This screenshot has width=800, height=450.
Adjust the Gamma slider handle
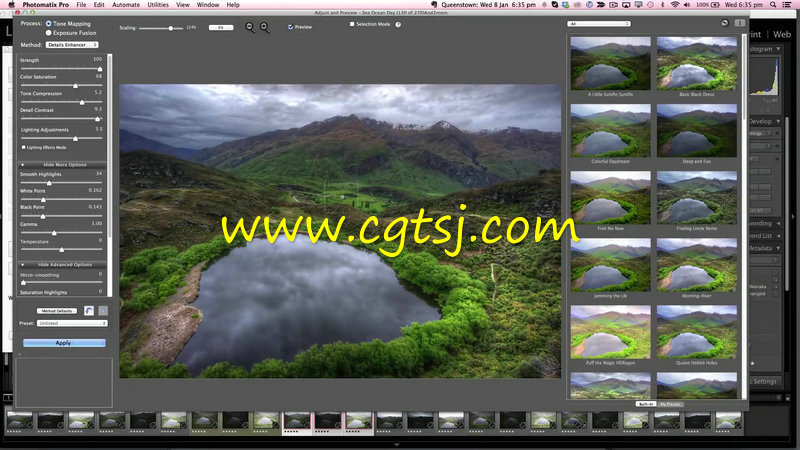(x=54, y=233)
